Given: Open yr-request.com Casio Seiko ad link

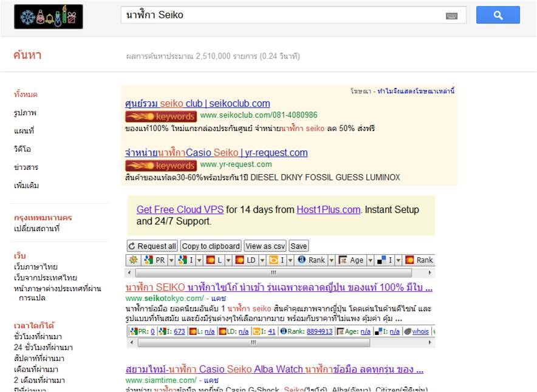Looking at the screenshot, I should pyautogui.click(x=216, y=152).
